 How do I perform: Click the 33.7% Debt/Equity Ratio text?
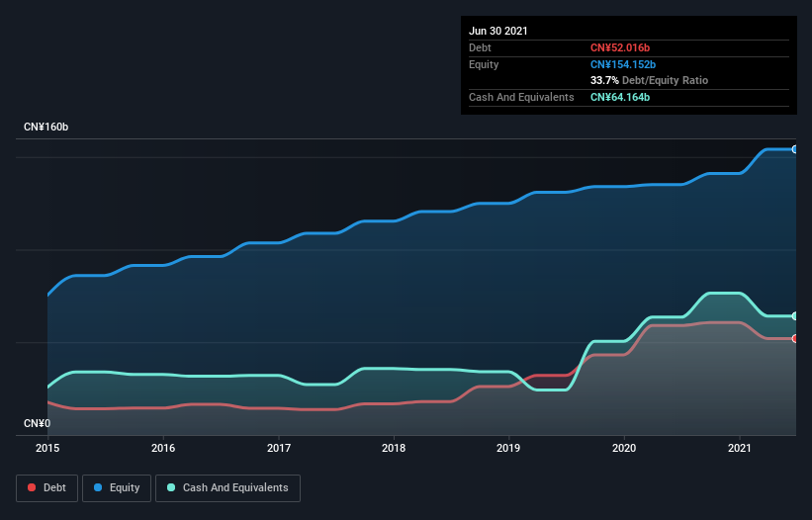[650, 80]
